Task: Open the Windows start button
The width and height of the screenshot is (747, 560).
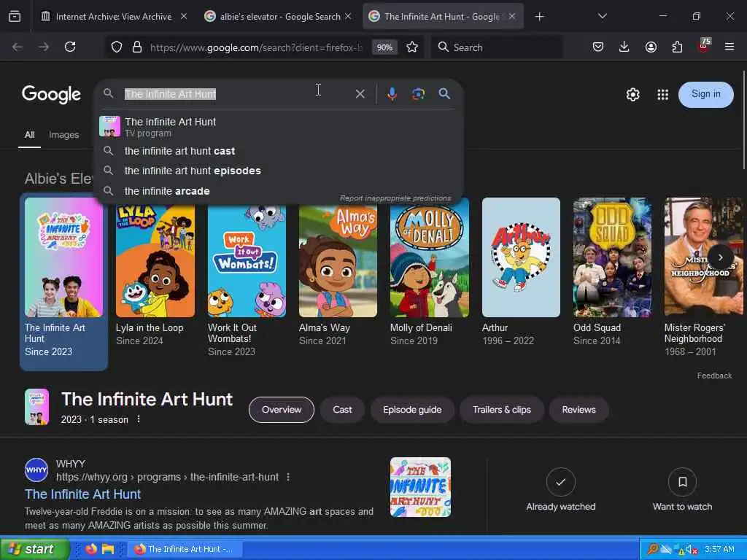Action: coord(35,549)
